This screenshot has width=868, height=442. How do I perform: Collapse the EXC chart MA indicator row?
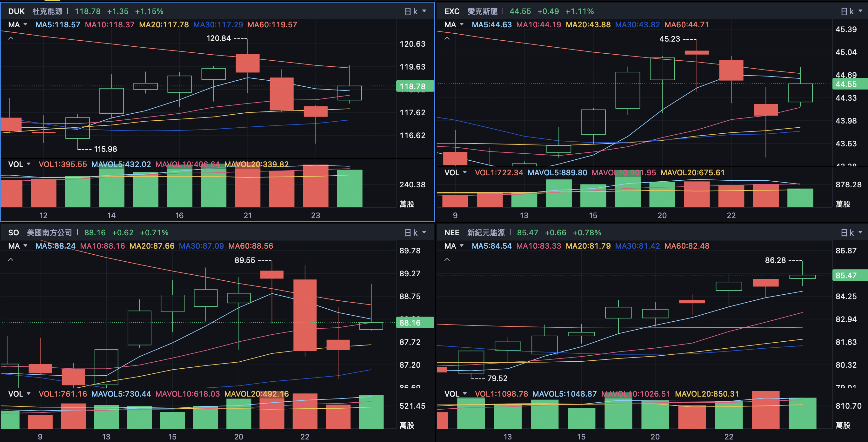447,38
